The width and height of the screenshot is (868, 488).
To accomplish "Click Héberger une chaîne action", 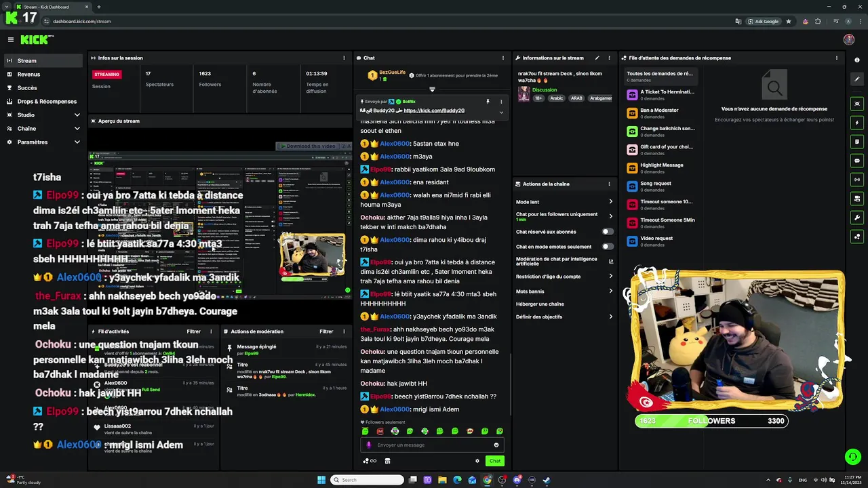I will tap(540, 304).
